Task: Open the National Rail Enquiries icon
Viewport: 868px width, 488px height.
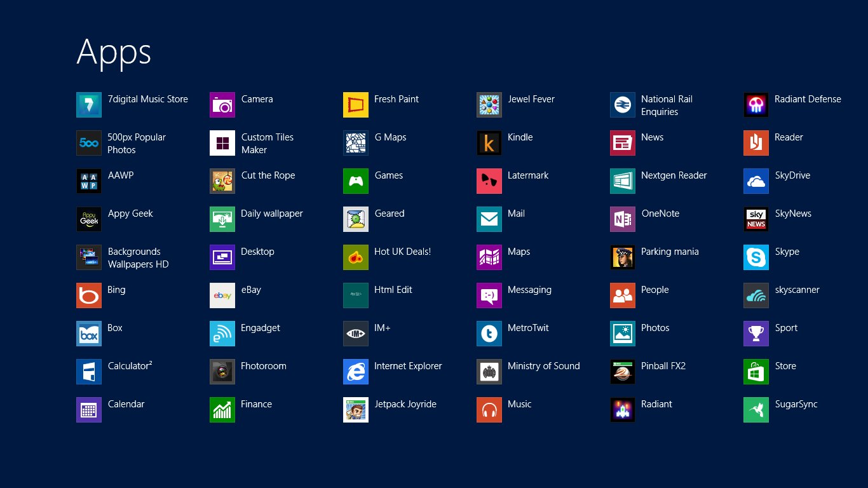Action: (623, 105)
